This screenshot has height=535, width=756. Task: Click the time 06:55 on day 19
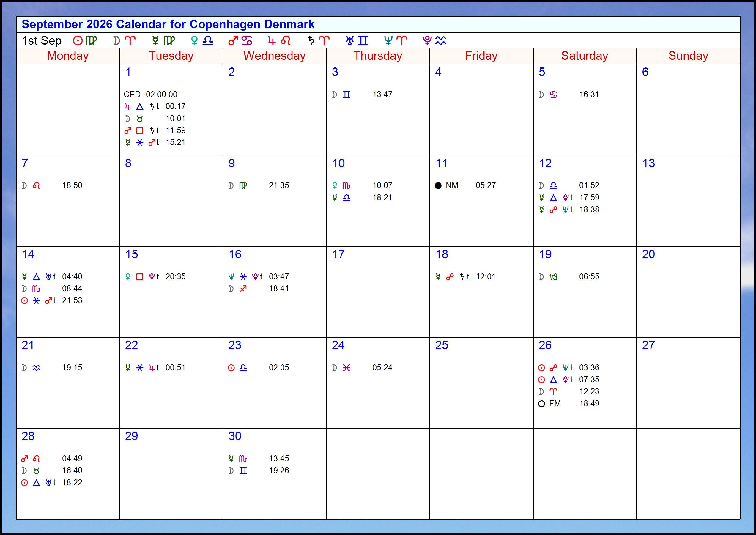tap(589, 277)
